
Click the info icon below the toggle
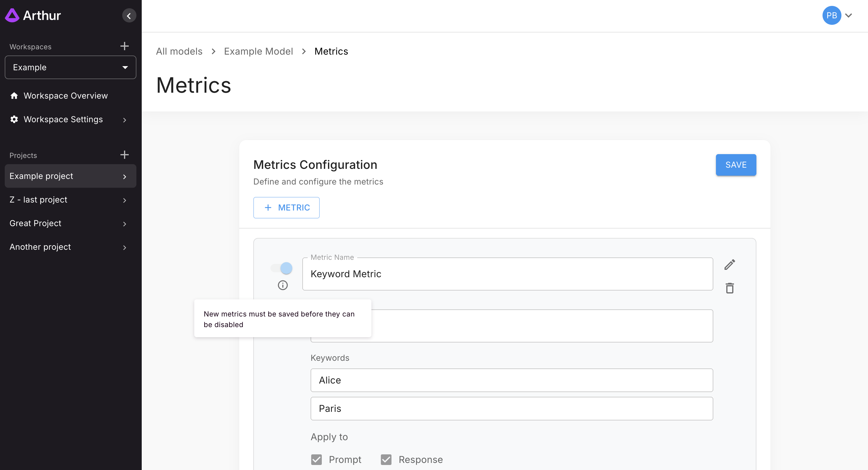tap(282, 285)
